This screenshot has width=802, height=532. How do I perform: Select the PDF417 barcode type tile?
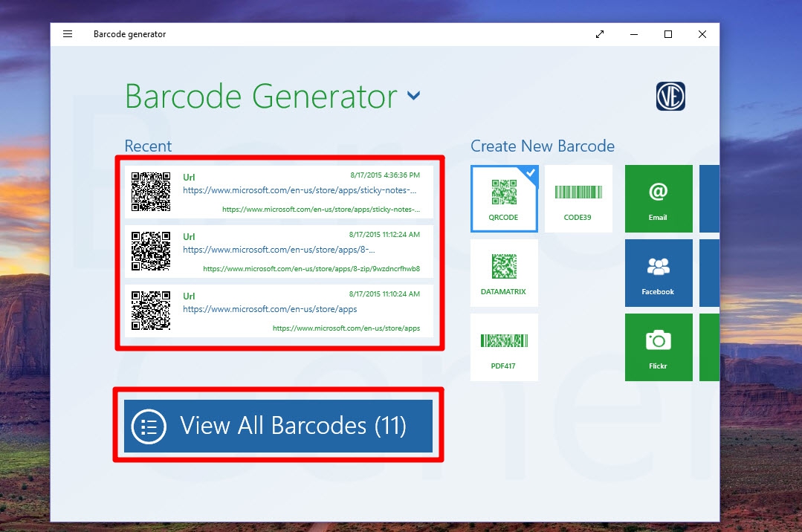coord(504,347)
